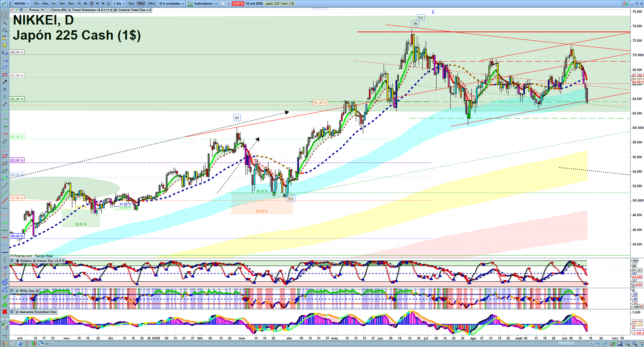Open the '10 k unidades' dropdown
This screenshot has height=347, width=644.
point(171,4)
